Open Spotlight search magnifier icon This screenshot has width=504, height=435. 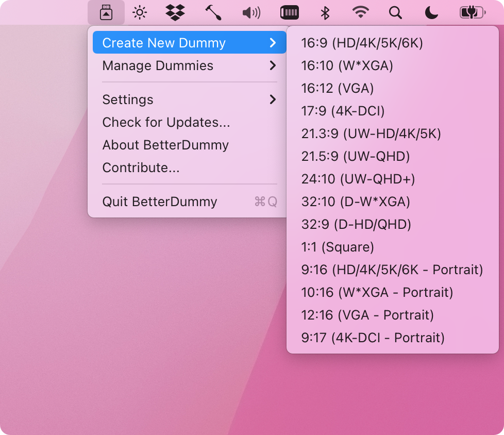395,13
